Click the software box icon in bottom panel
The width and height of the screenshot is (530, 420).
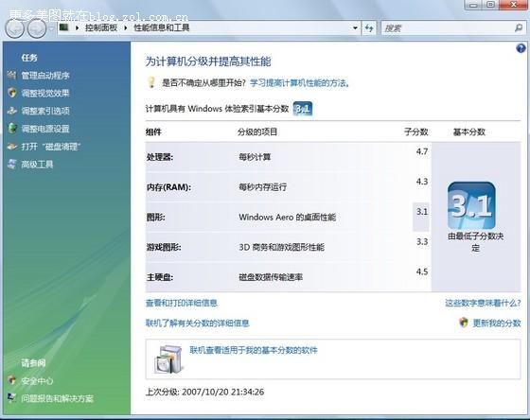169,359
